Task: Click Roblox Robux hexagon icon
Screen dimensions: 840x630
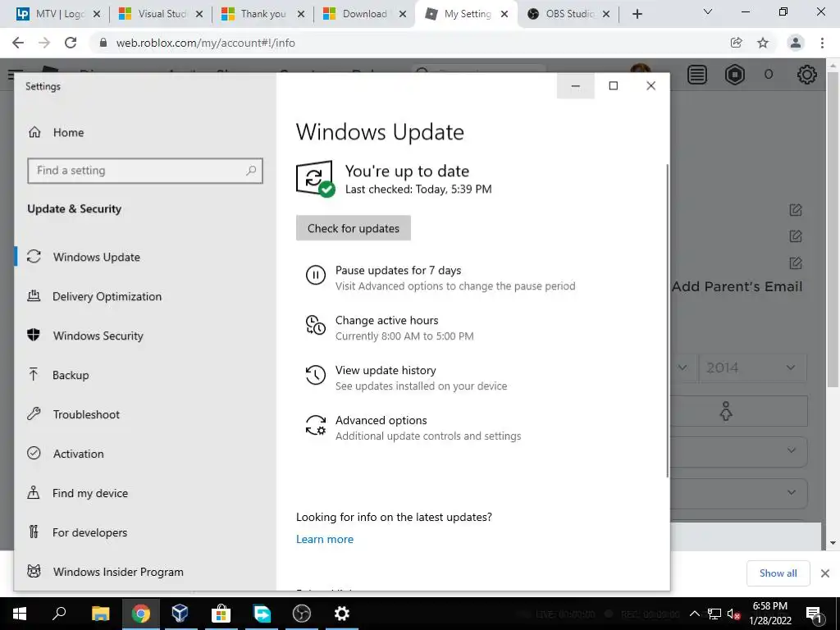Action: point(734,75)
